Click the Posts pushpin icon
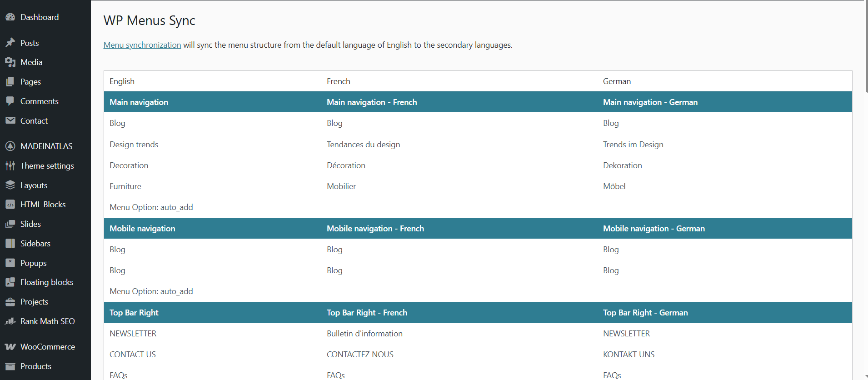Screen dimensions: 868x380 (10, 43)
